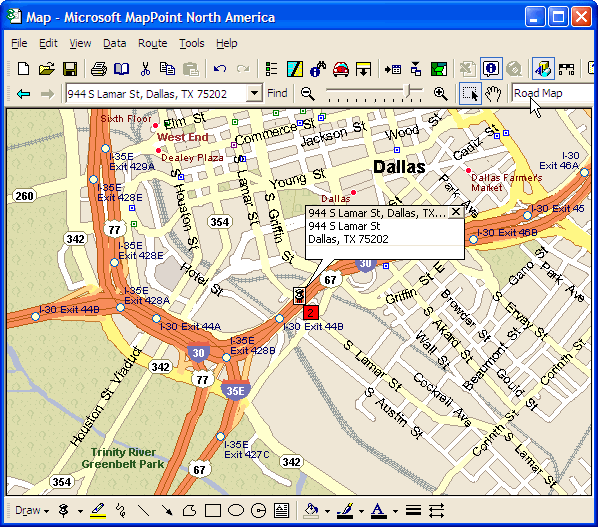The image size is (598, 527).
Task: Open Line Style thick lines icon
Action: 413,511
